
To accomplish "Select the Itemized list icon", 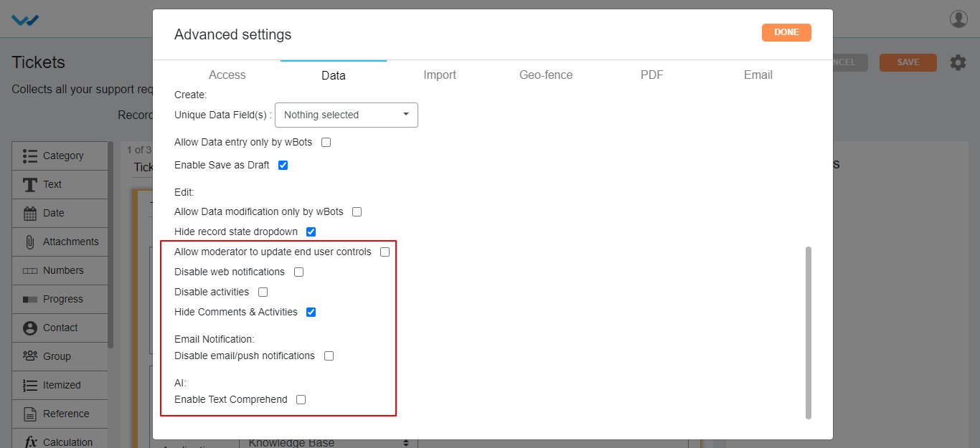I will coord(30,385).
